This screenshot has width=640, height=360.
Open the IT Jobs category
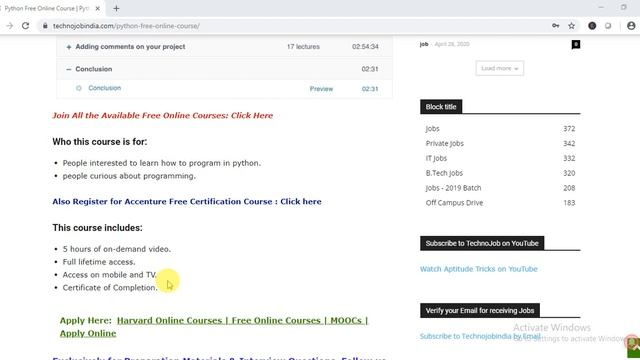point(436,158)
